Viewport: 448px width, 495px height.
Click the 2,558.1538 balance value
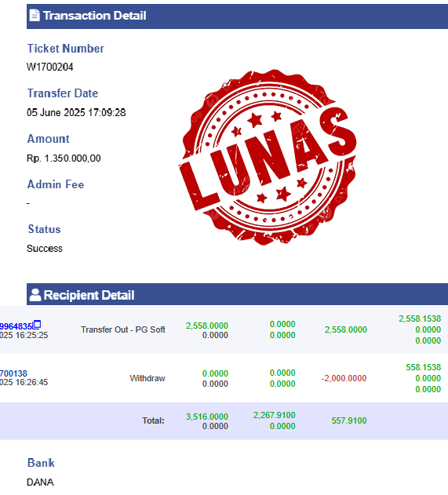pyautogui.click(x=420, y=318)
